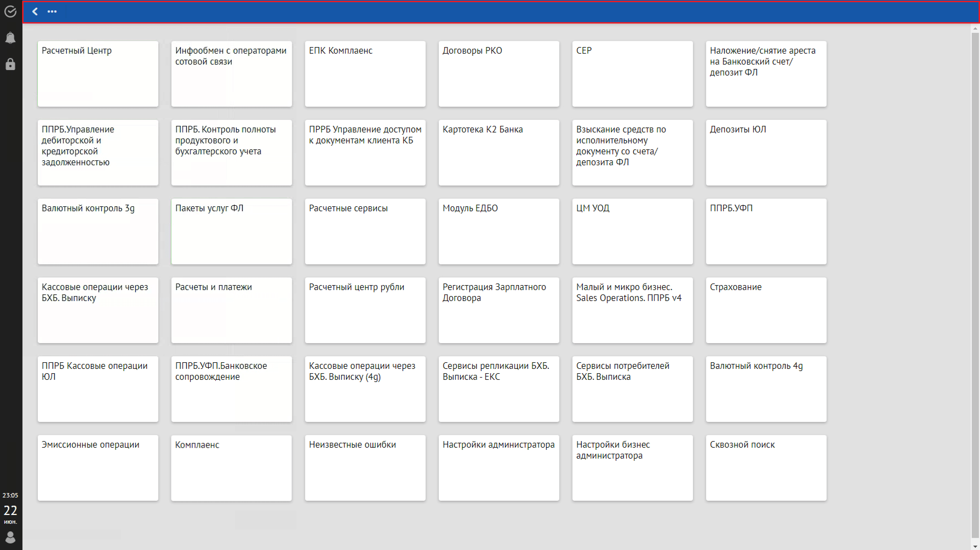The image size is (980, 550).
Task: Open user profile icon at bottom
Action: click(10, 537)
